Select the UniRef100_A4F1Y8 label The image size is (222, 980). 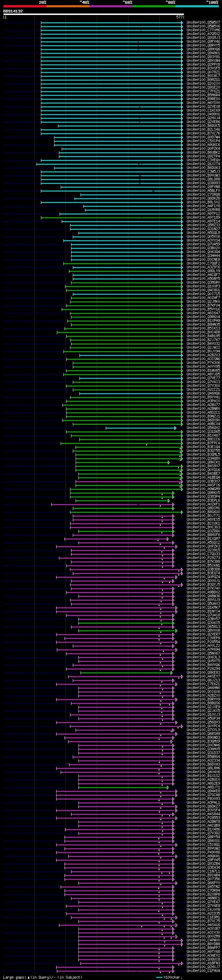[203, 206]
